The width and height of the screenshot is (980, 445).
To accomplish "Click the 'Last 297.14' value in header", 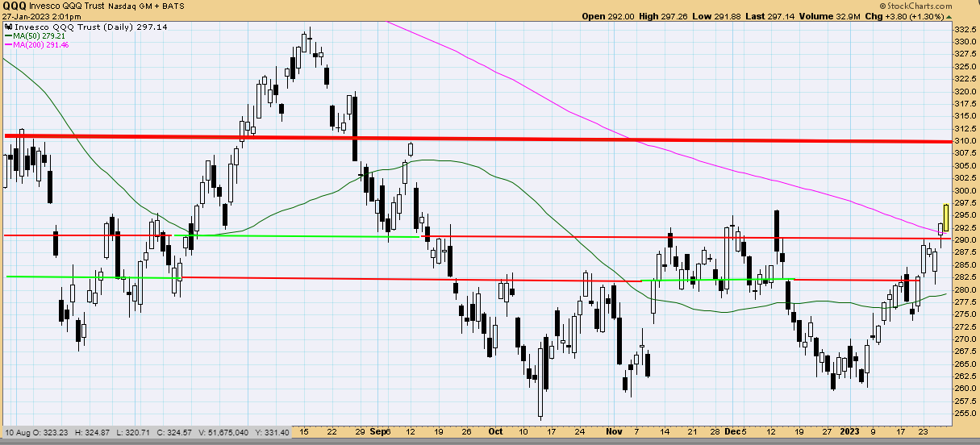I will [x=769, y=15].
